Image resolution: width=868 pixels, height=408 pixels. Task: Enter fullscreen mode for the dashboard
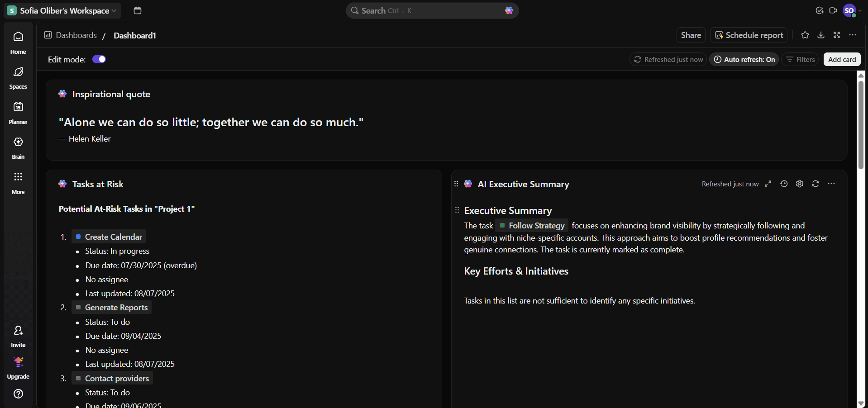coord(836,35)
